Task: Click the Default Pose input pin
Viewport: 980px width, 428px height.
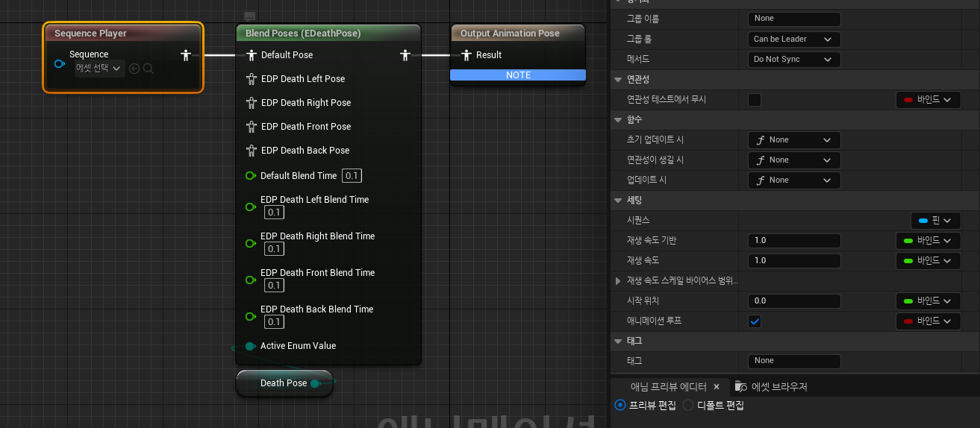Action: coord(251,55)
